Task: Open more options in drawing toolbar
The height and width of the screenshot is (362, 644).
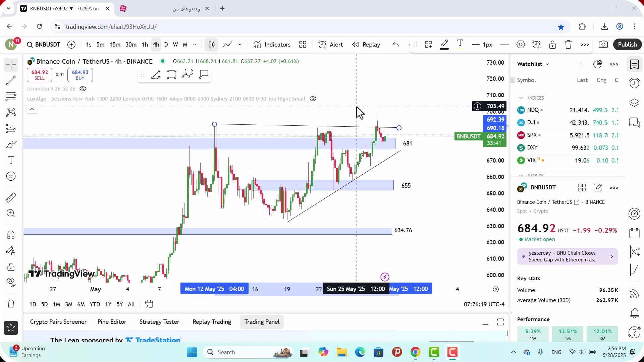Action: [x=585, y=45]
